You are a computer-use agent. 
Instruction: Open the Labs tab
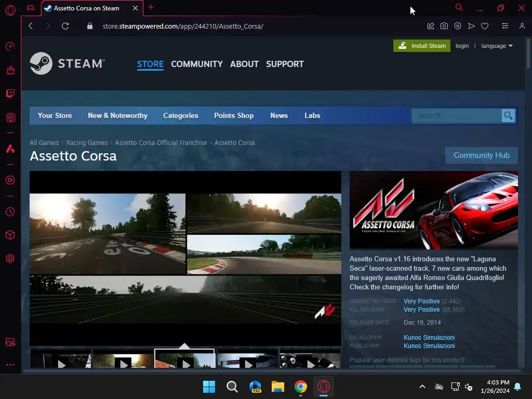pos(312,115)
